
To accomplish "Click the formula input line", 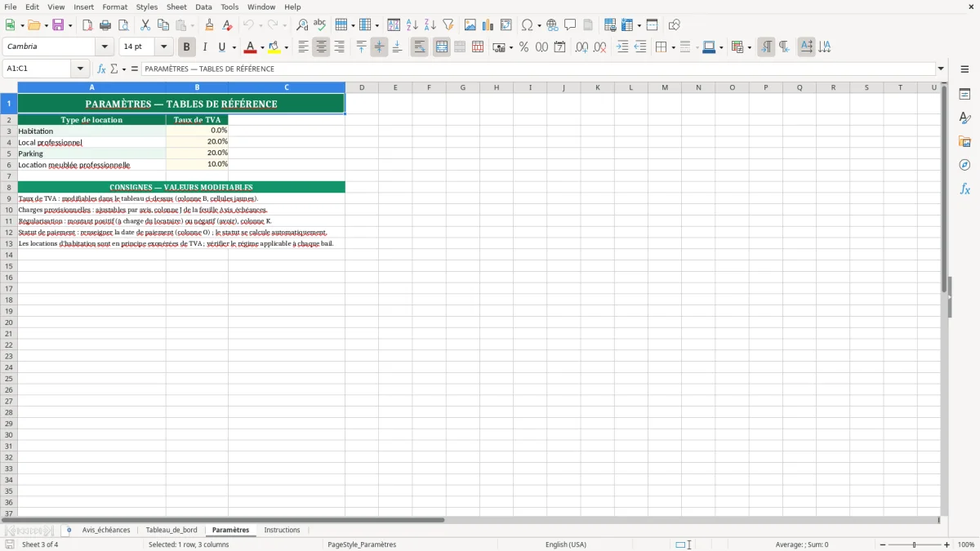I will pos(538,69).
